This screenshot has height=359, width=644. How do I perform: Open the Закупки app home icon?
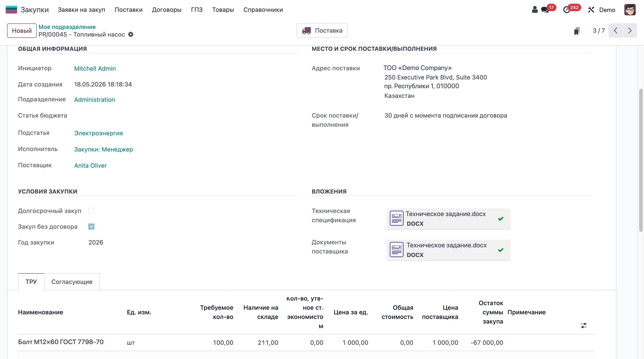coord(11,10)
